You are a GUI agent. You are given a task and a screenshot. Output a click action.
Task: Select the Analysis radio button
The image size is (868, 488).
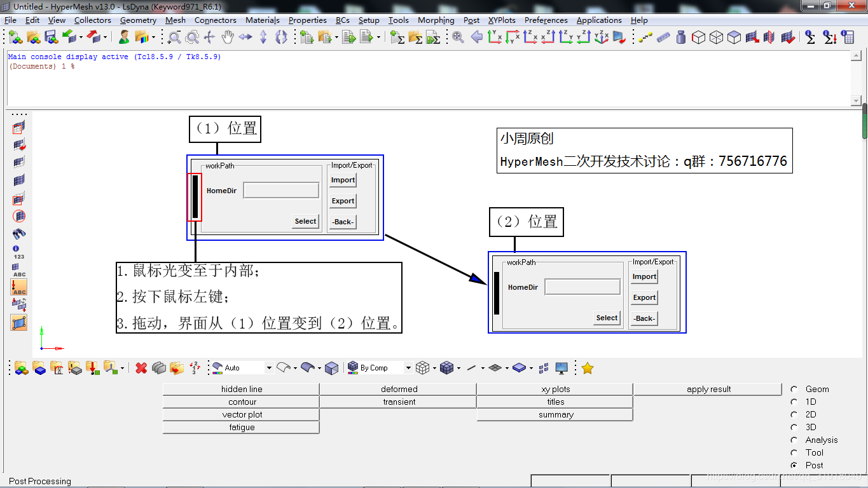coord(794,440)
